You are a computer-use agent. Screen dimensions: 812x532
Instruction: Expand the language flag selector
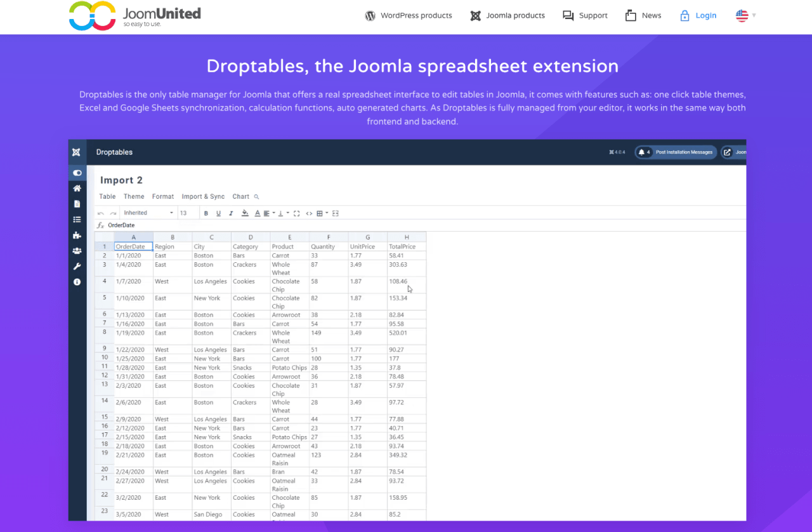pyautogui.click(x=745, y=16)
